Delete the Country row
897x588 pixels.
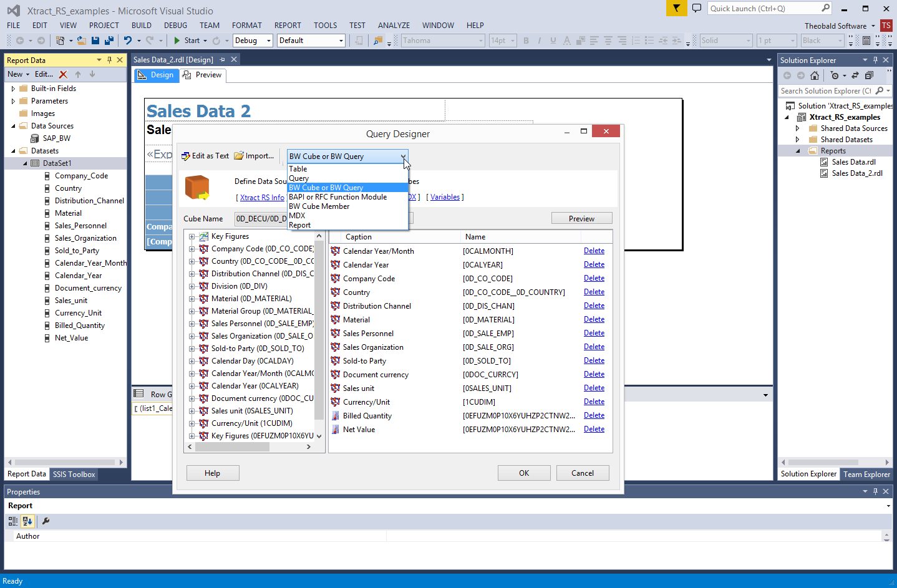(594, 292)
